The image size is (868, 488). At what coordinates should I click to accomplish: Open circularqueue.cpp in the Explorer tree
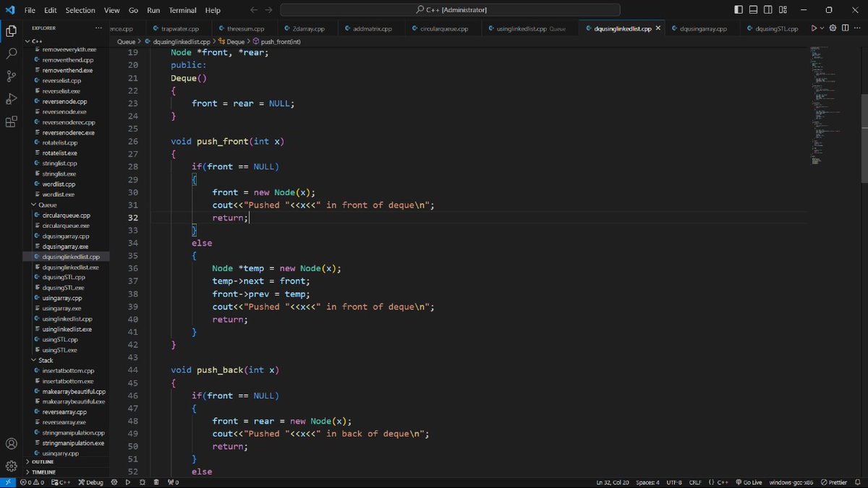[x=66, y=215]
